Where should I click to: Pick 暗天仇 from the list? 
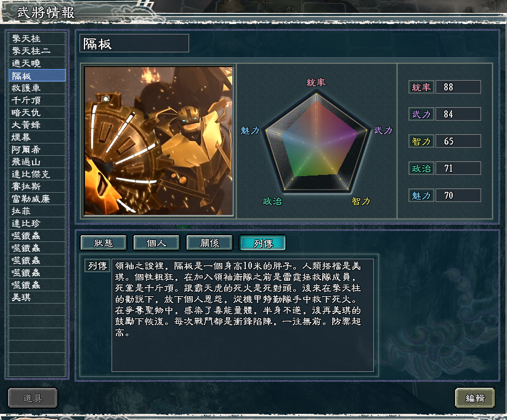pos(37,112)
